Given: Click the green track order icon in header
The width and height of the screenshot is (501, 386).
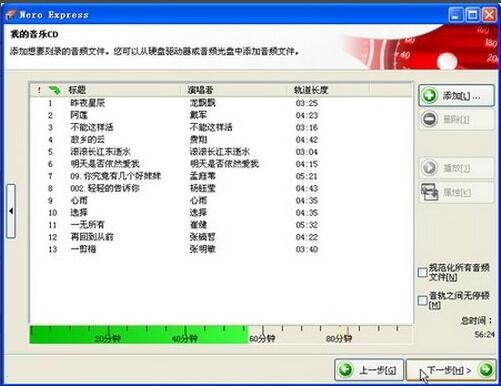Looking at the screenshot, I should [x=54, y=90].
